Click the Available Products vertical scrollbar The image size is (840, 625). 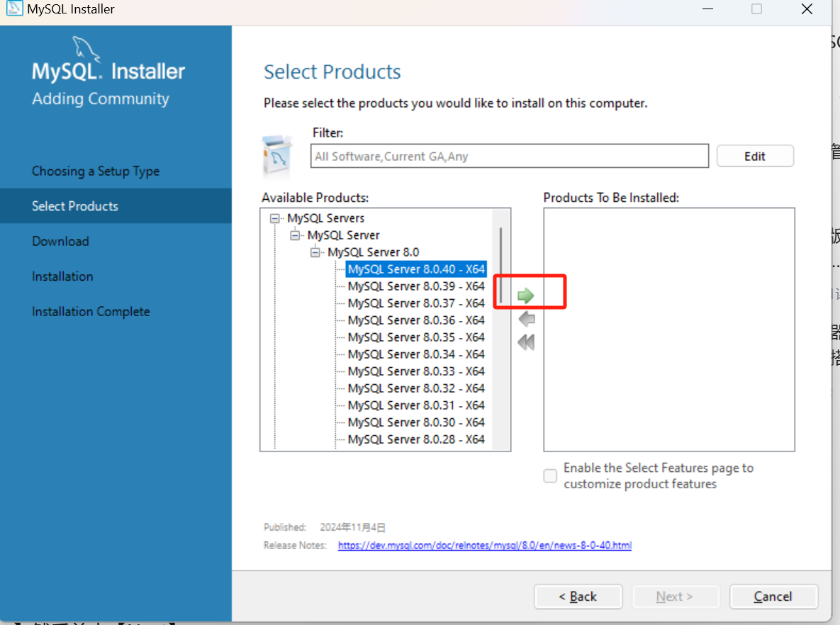(501, 265)
